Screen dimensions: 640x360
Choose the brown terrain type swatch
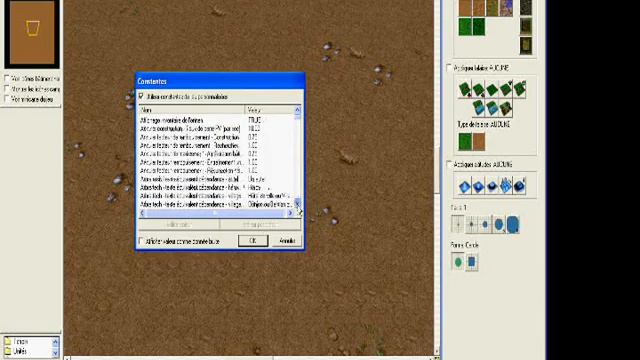click(x=479, y=142)
